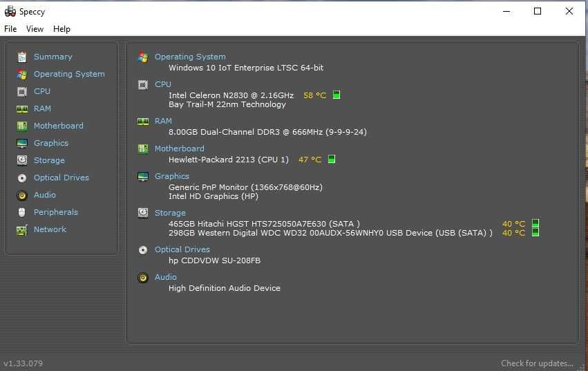Open the File menu
This screenshot has width=588, height=371.
coord(10,29)
